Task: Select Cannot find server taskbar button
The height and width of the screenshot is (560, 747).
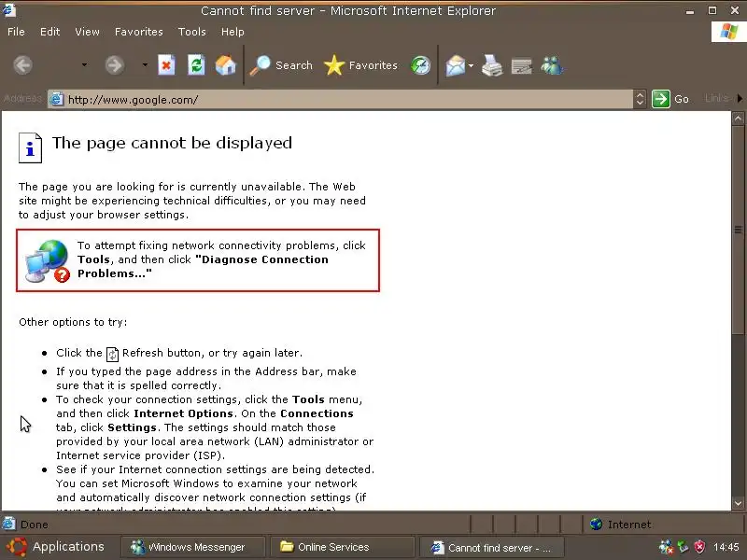Action: point(491,548)
